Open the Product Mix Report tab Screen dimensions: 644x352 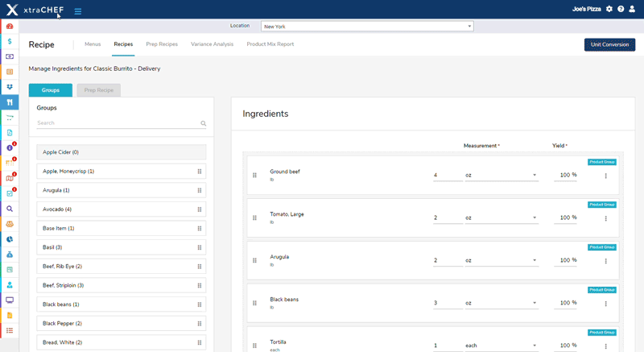(x=270, y=44)
